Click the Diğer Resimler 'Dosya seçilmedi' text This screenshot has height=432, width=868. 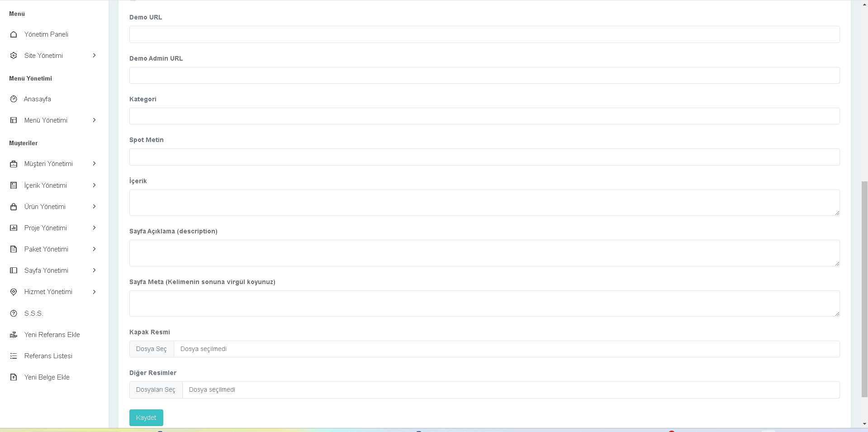pyautogui.click(x=212, y=389)
